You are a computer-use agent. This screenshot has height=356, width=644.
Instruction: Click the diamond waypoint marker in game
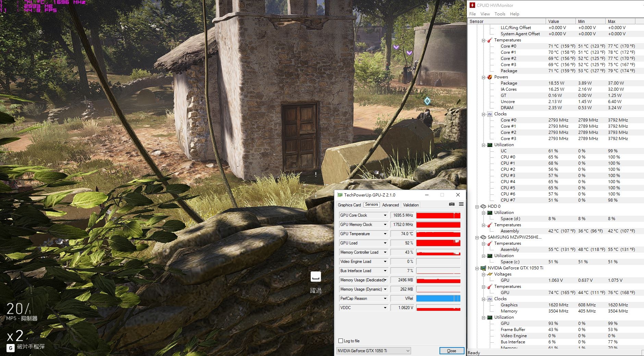(x=427, y=101)
